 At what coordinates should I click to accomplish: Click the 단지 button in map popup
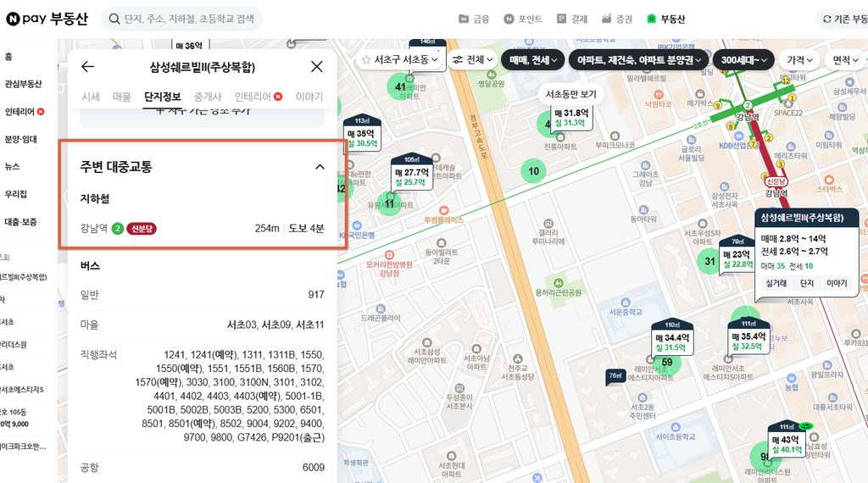click(x=807, y=283)
